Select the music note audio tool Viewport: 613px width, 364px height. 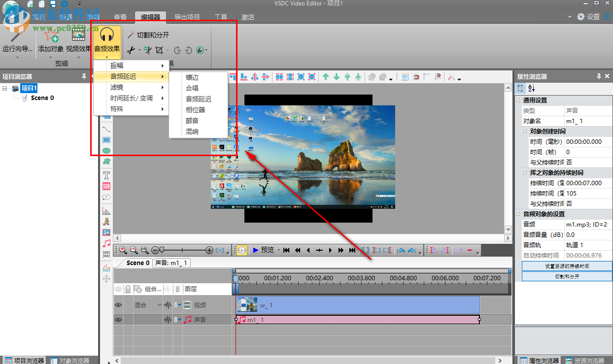click(106, 243)
